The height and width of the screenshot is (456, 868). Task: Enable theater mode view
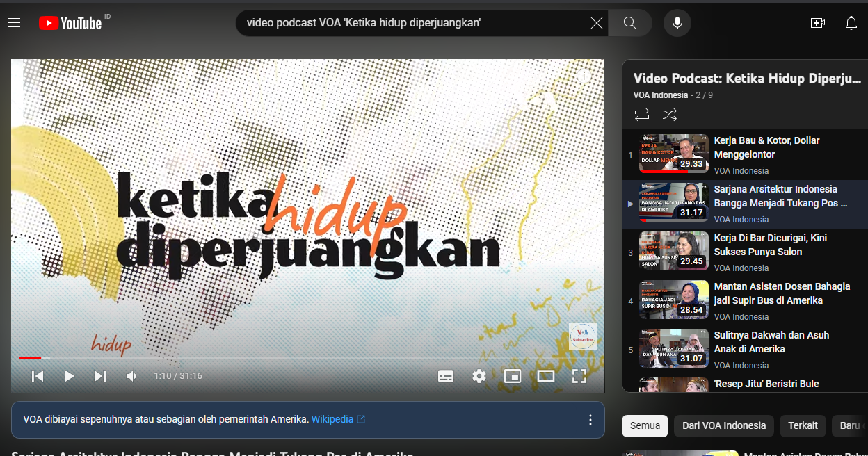pos(546,376)
